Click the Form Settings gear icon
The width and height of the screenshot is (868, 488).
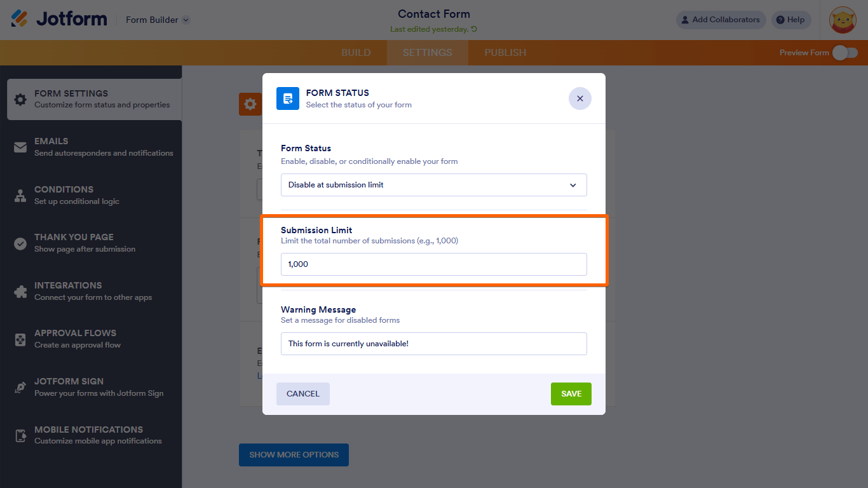coord(20,99)
